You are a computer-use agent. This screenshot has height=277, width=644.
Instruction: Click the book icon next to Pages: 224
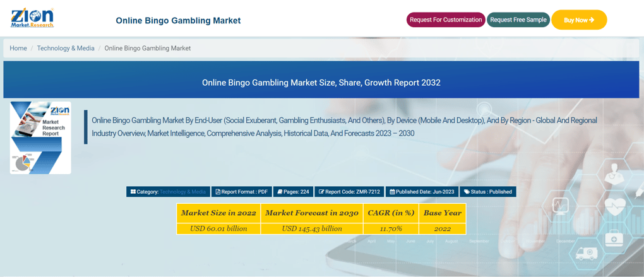280,192
